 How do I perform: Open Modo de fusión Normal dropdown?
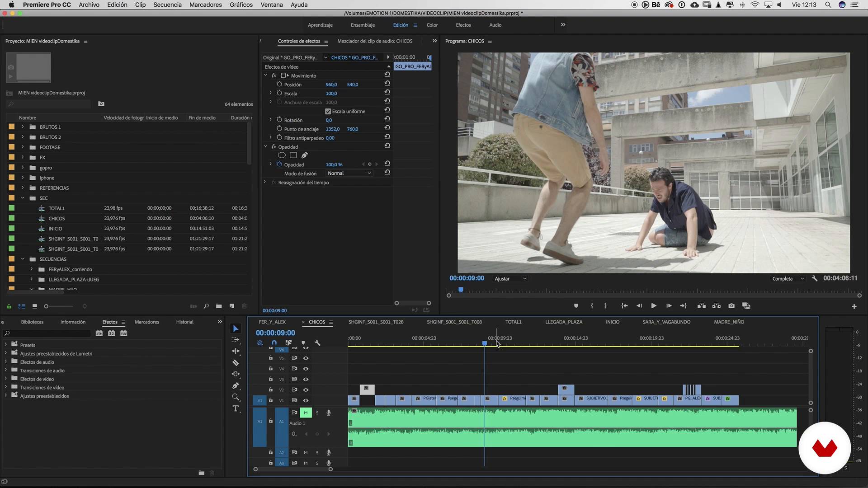point(349,174)
